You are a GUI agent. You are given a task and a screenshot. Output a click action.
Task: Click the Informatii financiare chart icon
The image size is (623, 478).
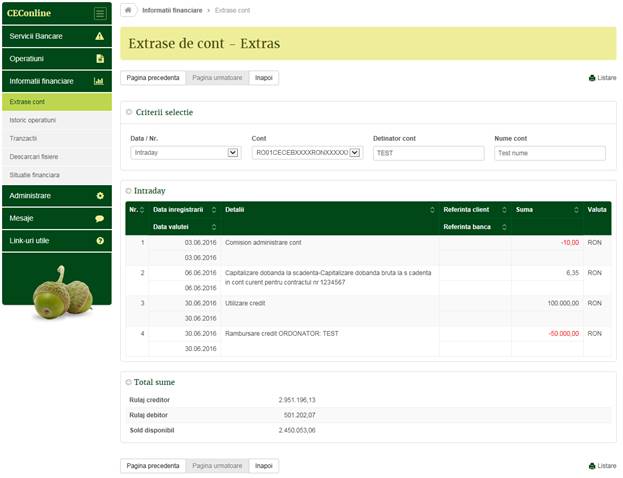[99, 80]
